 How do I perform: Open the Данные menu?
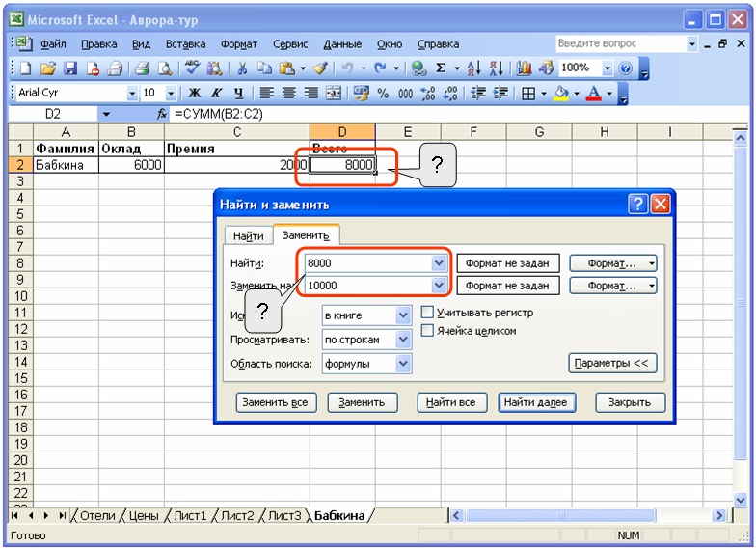342,44
